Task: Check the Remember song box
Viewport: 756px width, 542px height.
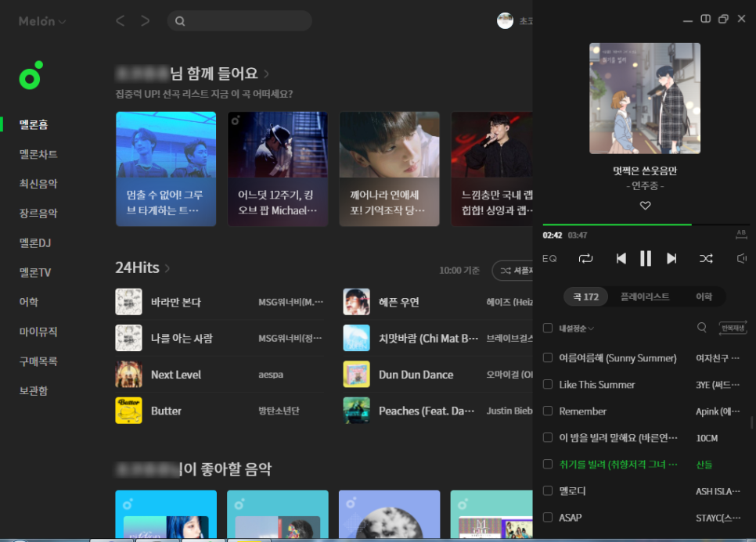Action: (548, 411)
